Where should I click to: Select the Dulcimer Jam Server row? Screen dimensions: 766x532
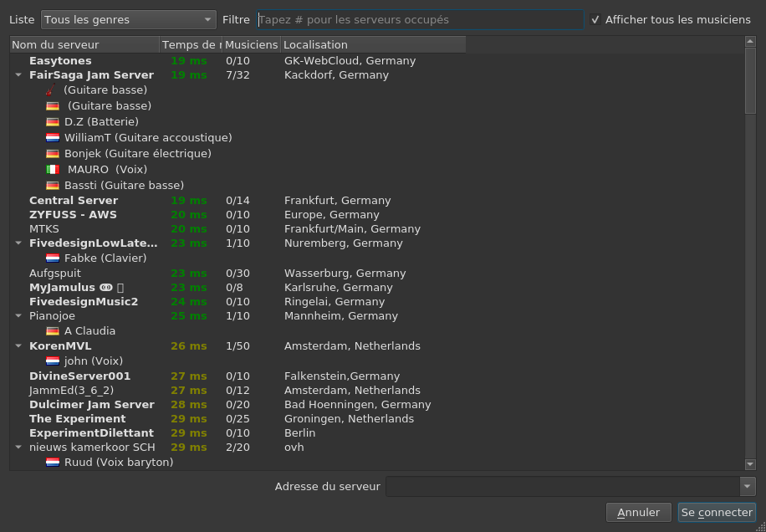click(92, 405)
